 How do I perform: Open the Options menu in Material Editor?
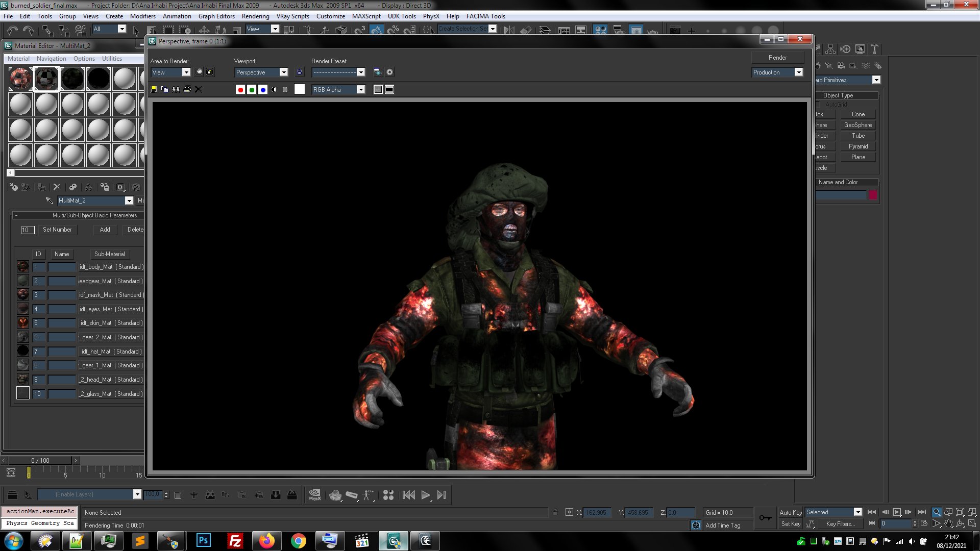pyautogui.click(x=84, y=59)
